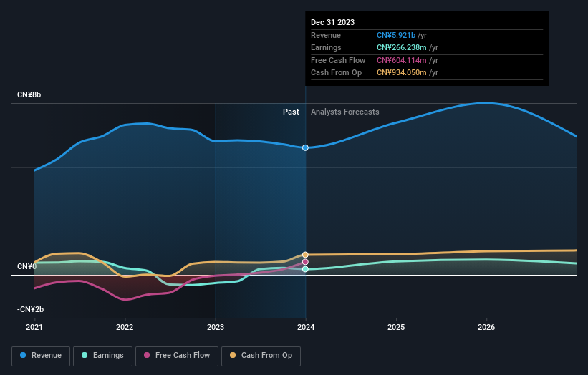Click the -CN¥2b y-axis label
This screenshot has width=588, height=375.
(30, 309)
